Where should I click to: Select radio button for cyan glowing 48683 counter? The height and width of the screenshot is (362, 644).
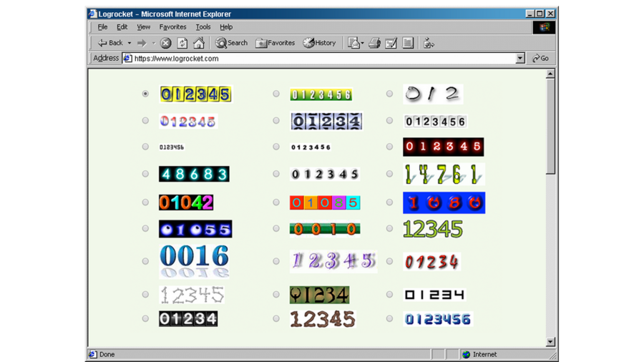point(145,174)
